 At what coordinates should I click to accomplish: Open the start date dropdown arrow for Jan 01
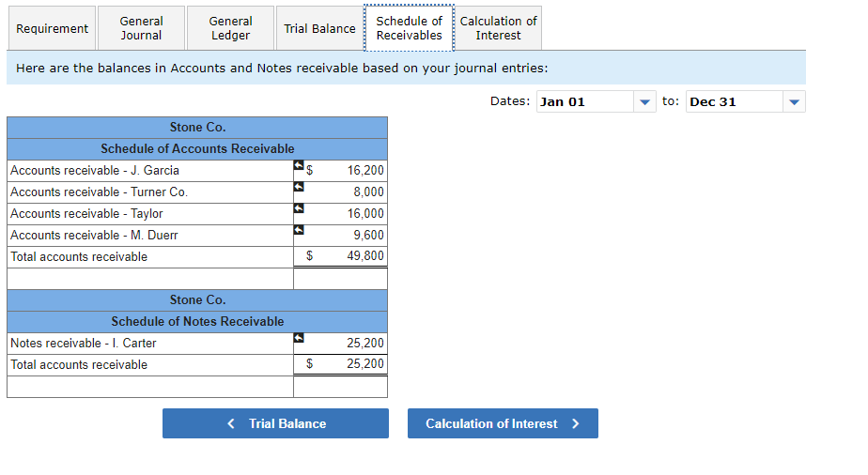pos(644,101)
